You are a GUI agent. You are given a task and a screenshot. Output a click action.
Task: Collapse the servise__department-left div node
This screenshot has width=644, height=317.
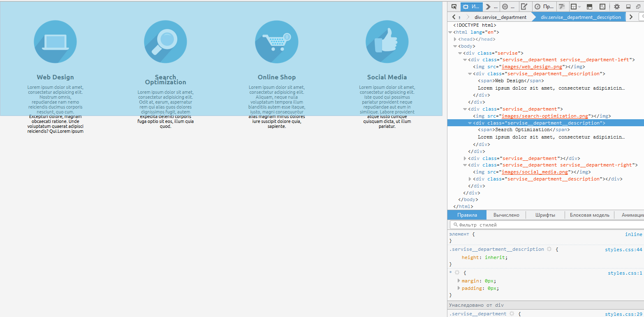(x=465, y=60)
